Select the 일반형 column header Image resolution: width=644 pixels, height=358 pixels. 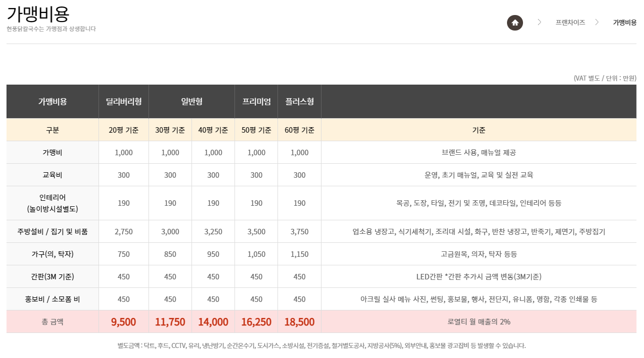pyautogui.click(x=191, y=102)
